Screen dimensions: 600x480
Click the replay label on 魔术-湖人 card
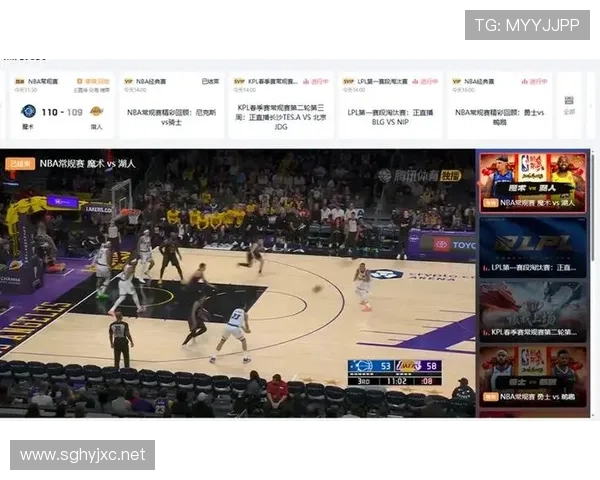click(93, 82)
